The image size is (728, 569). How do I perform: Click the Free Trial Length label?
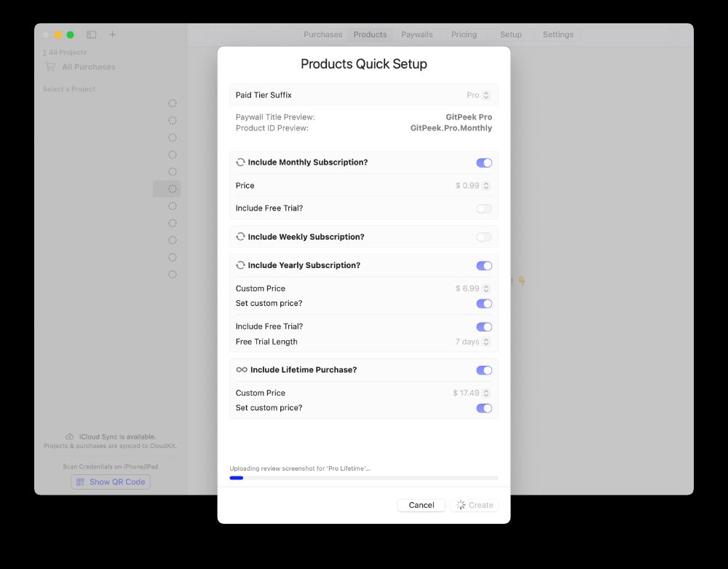pos(266,342)
